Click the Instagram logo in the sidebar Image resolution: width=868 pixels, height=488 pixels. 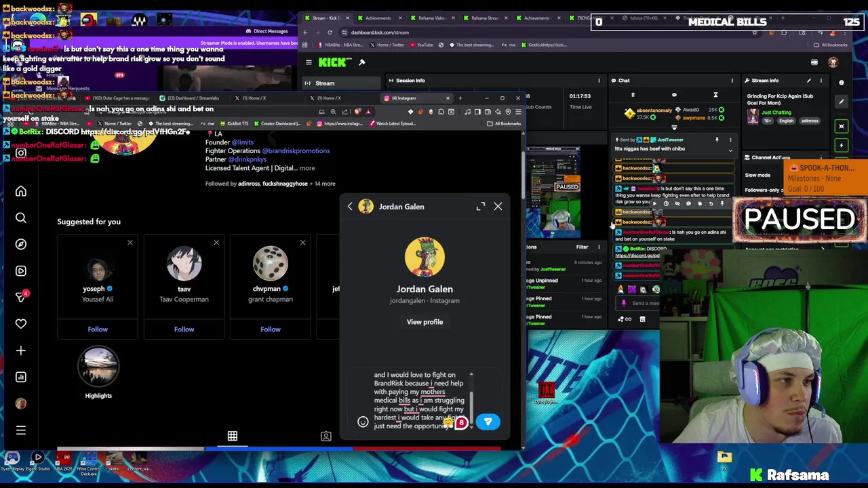point(21,153)
